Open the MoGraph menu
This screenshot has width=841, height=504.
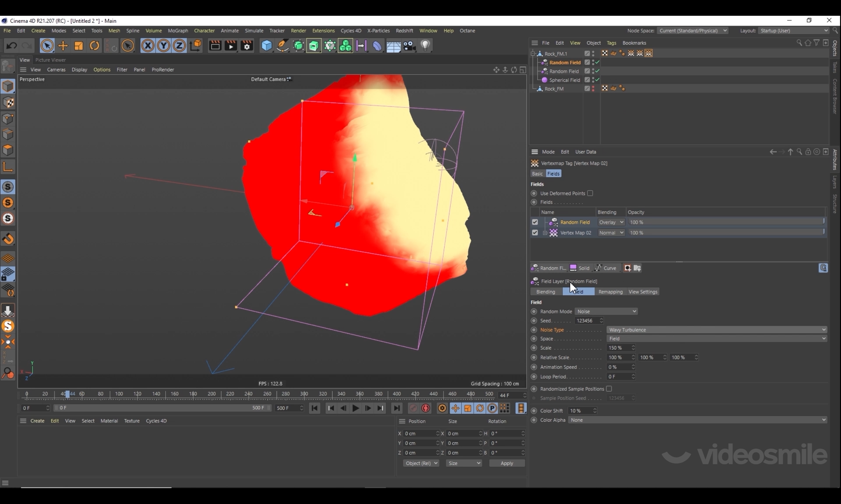178,31
